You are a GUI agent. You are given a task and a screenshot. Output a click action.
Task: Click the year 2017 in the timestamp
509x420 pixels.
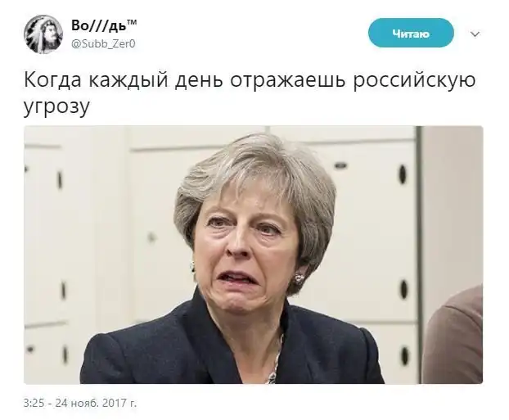click(x=114, y=403)
